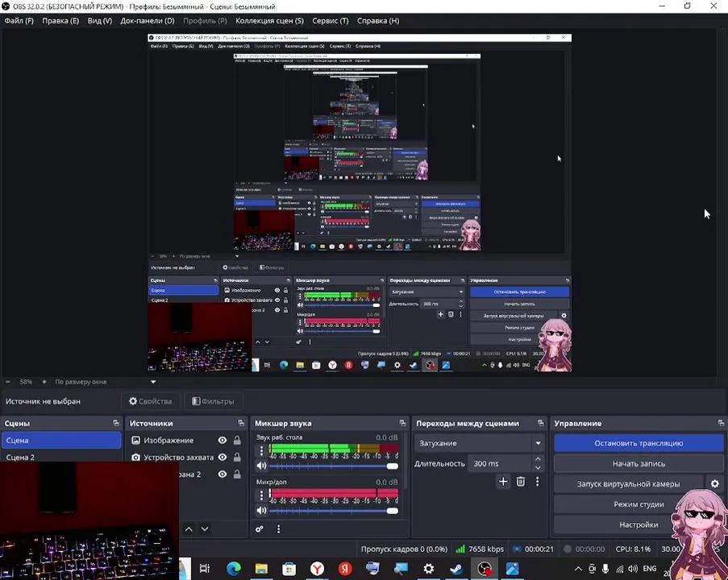Move selected source down with arrow
Viewport: 728px width, 580px height.
[x=205, y=529]
